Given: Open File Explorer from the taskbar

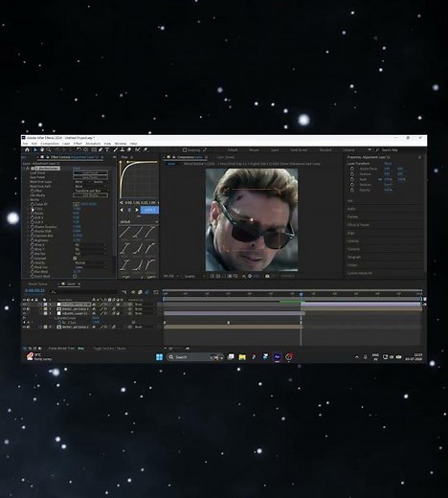Looking at the screenshot, I should [x=242, y=357].
